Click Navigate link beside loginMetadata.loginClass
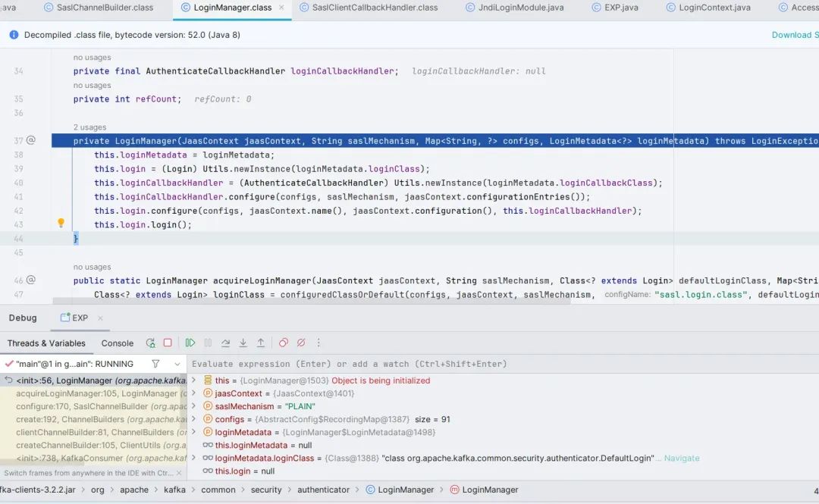 click(682, 458)
